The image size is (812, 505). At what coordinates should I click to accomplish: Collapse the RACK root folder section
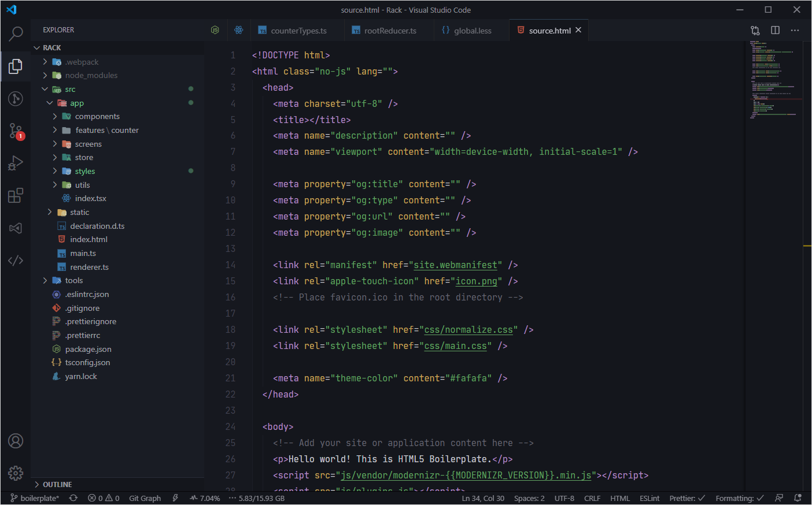(119, 48)
